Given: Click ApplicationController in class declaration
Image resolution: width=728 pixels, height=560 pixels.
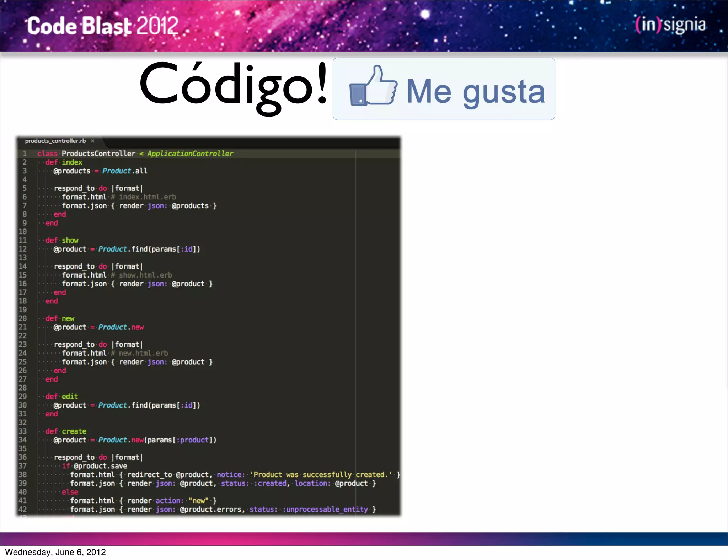Looking at the screenshot, I should 191,154.
